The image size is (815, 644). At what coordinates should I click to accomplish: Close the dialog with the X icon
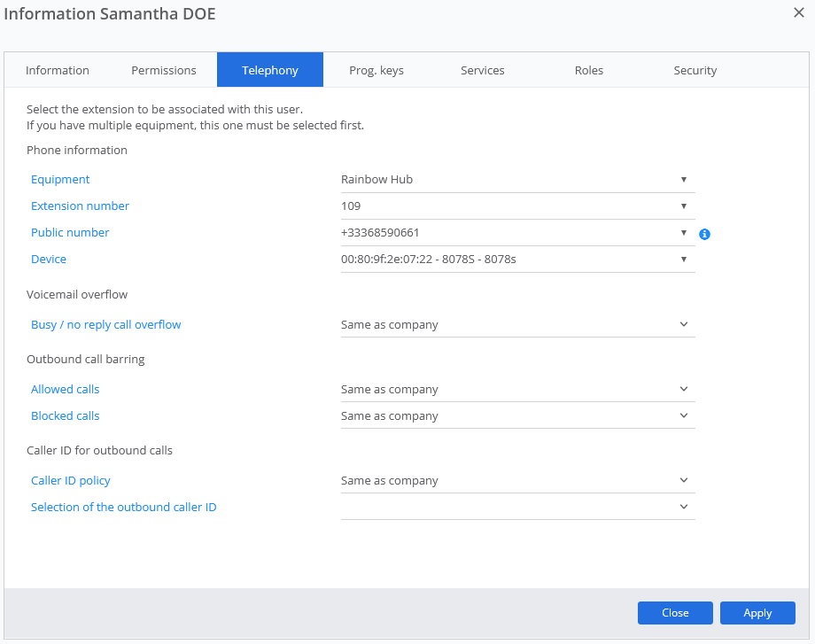[799, 12]
